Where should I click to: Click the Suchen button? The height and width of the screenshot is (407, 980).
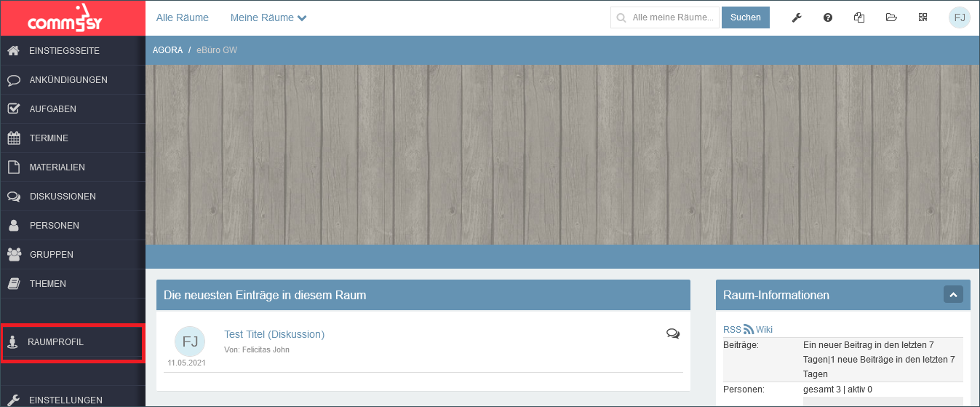tap(746, 17)
